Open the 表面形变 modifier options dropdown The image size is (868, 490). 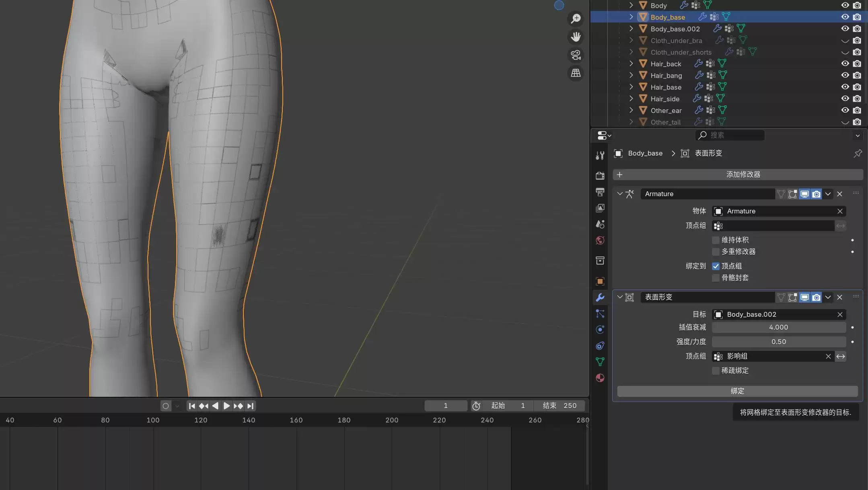[x=828, y=297]
